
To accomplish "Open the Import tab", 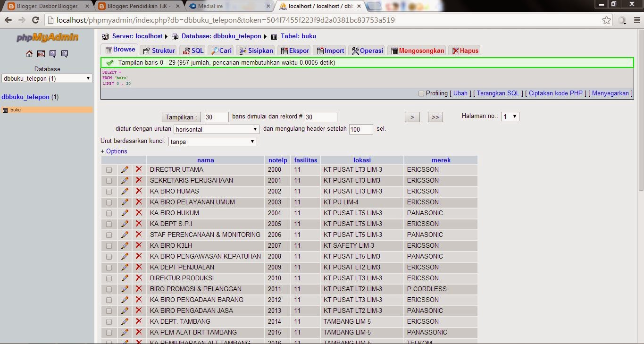I will click(330, 50).
